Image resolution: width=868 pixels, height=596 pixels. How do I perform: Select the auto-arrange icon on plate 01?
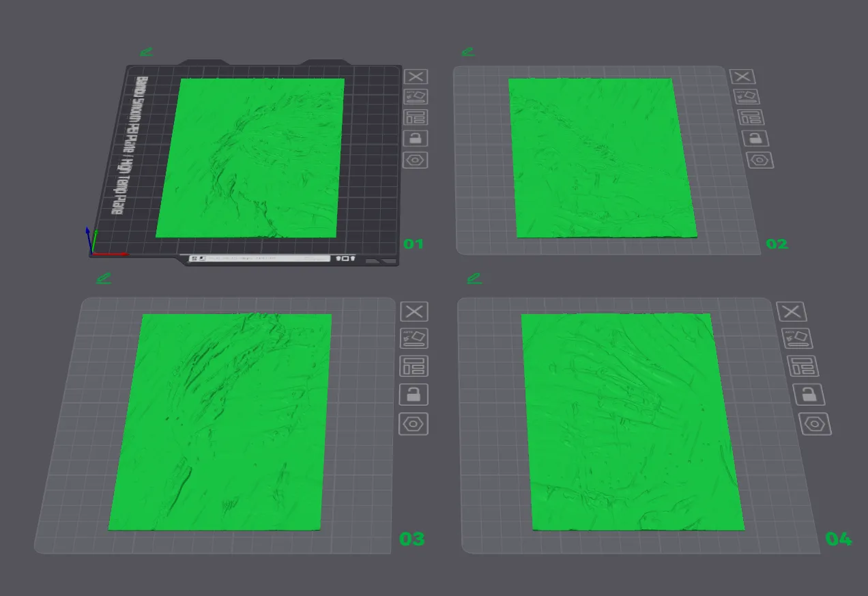(416, 96)
